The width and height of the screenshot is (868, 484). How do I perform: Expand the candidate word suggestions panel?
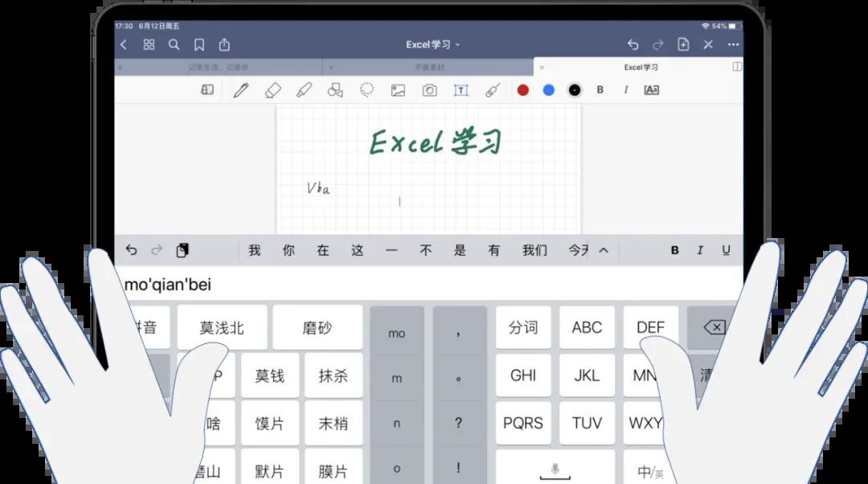[602, 250]
